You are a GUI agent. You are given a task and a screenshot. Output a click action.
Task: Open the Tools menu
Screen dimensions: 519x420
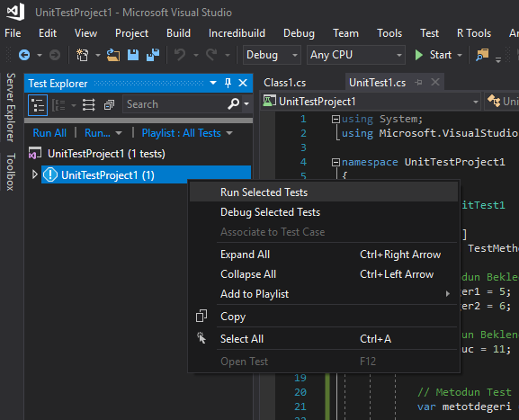[389, 33]
